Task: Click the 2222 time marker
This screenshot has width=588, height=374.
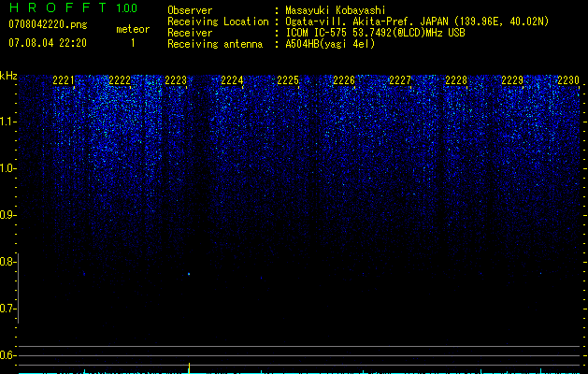Action: pyautogui.click(x=120, y=80)
